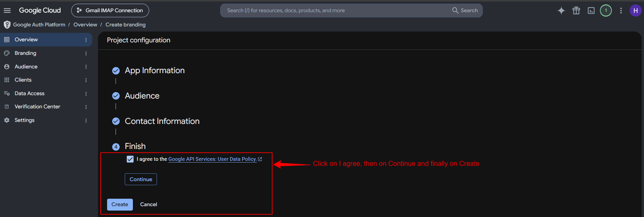Screen dimensions: 644x217
Task: Click the Cancel button
Action: (x=148, y=204)
